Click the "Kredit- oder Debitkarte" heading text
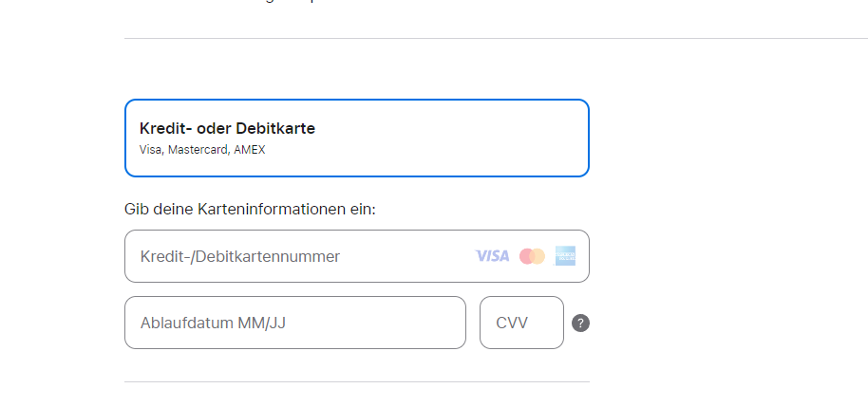 [x=227, y=128]
